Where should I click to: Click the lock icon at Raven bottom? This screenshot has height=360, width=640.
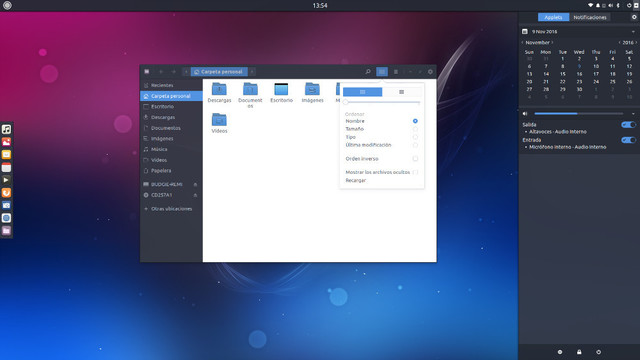[x=579, y=352]
